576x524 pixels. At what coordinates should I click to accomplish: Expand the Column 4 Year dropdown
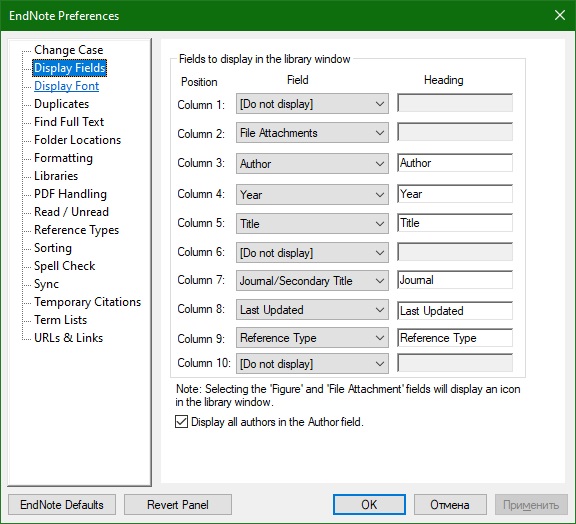312,194
